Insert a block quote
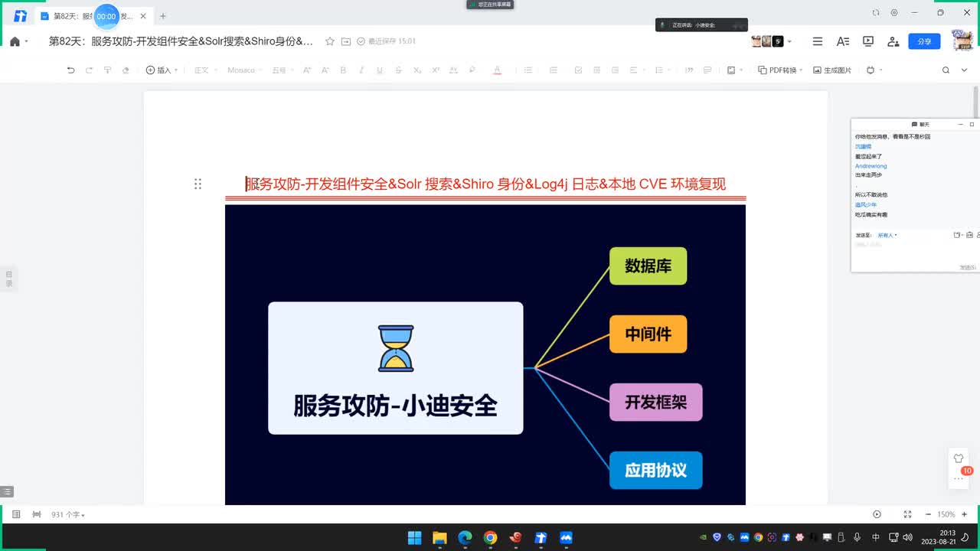The image size is (980, 551). [x=689, y=70]
